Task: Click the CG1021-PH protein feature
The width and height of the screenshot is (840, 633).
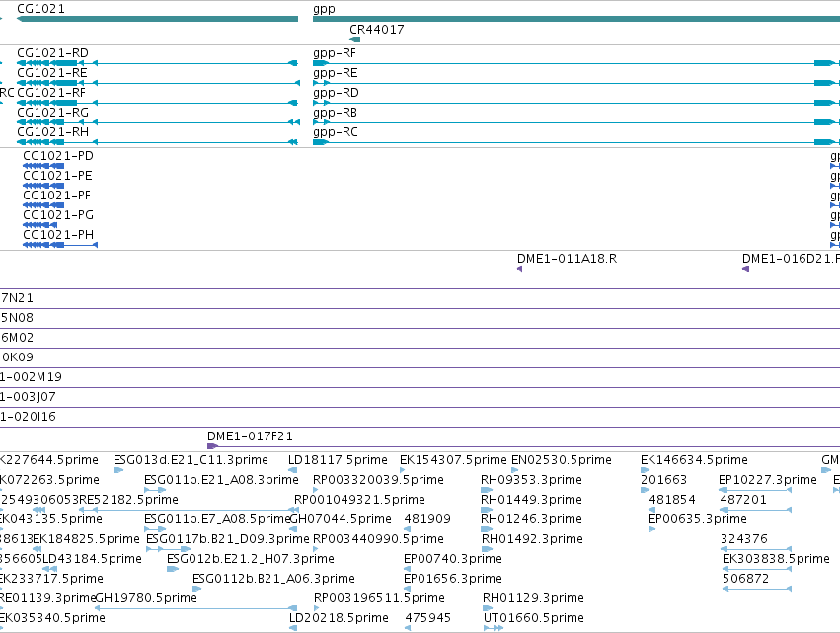Action: 60,245
